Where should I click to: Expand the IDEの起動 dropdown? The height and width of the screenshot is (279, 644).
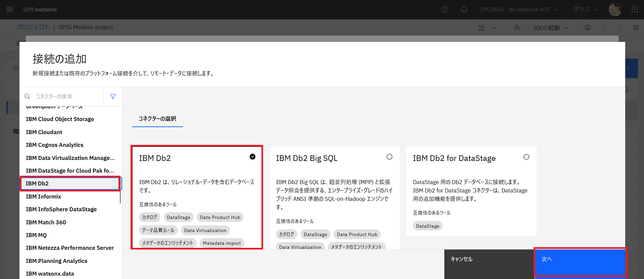pyautogui.click(x=551, y=27)
